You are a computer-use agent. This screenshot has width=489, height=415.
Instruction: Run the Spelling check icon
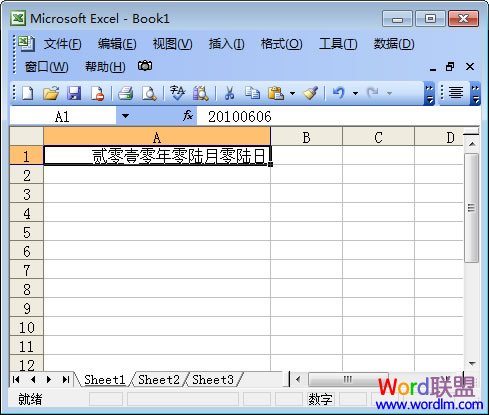click(x=177, y=93)
